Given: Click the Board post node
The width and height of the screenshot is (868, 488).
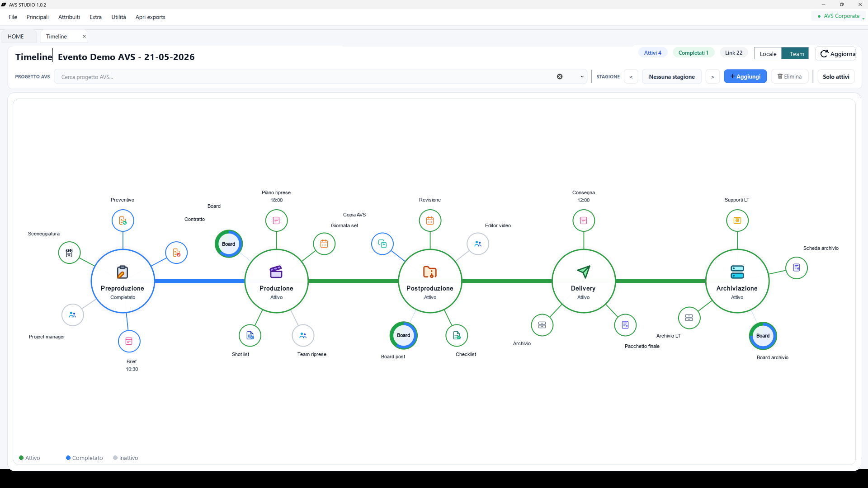Looking at the screenshot, I should [x=403, y=335].
